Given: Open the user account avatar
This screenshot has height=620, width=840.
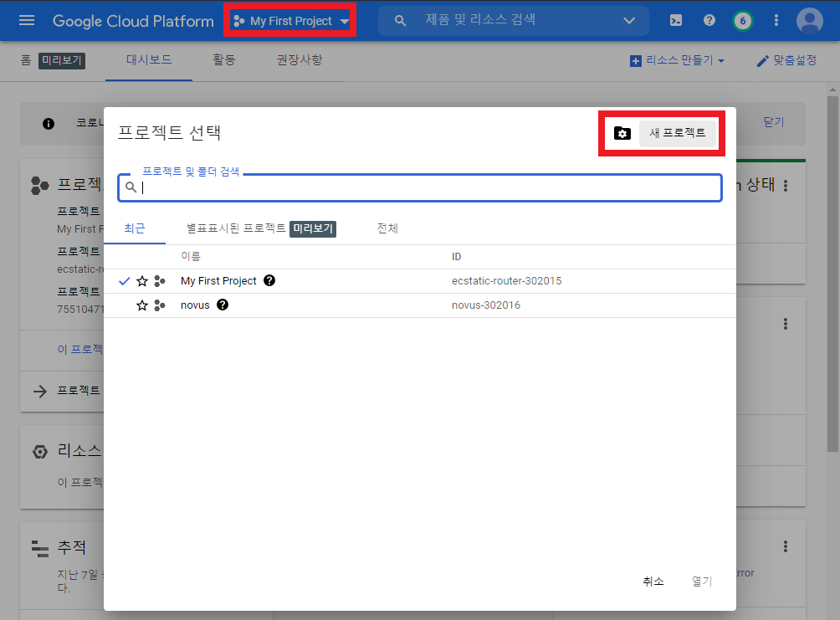Looking at the screenshot, I should coord(810,21).
